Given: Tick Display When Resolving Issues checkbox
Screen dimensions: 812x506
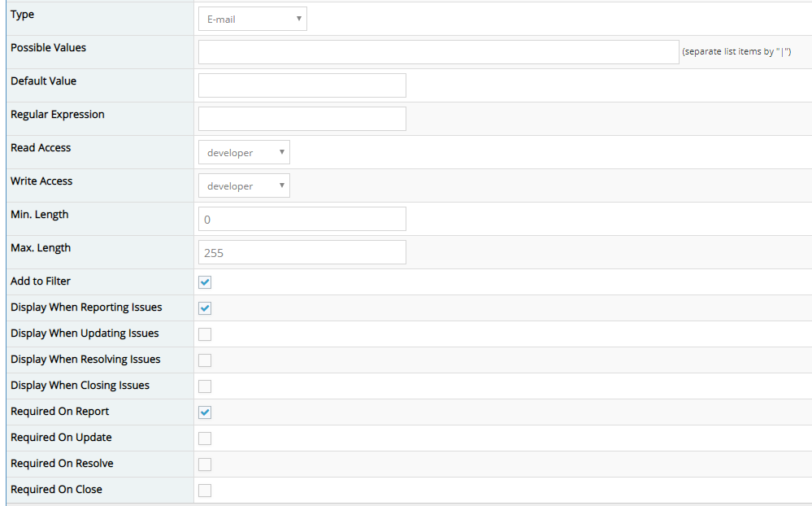Looking at the screenshot, I should (205, 360).
